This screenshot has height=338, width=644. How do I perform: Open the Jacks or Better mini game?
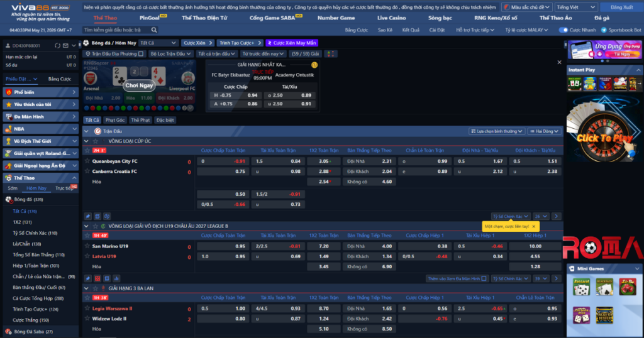(604, 315)
